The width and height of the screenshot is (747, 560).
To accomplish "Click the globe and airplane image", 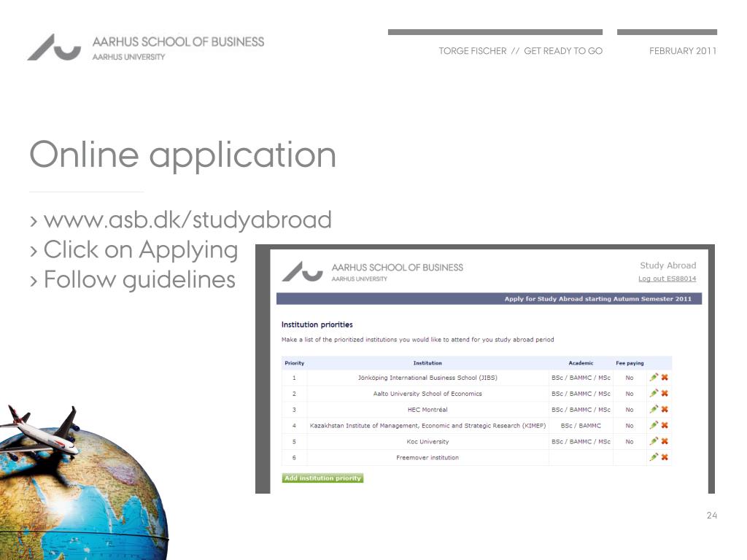I will click(x=83, y=483).
